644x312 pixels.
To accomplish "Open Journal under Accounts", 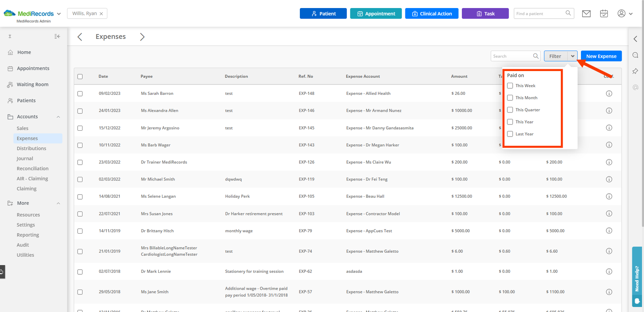I will click(x=25, y=159).
